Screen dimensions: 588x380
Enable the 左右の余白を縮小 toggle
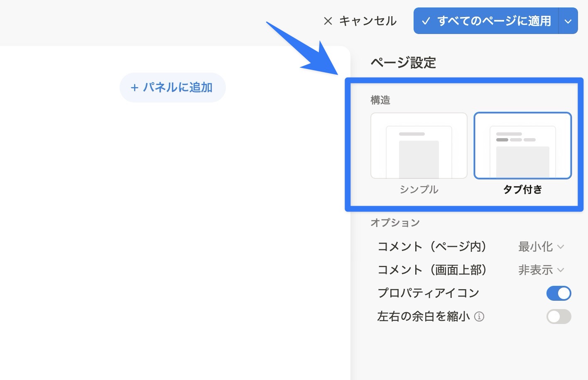pyautogui.click(x=559, y=317)
